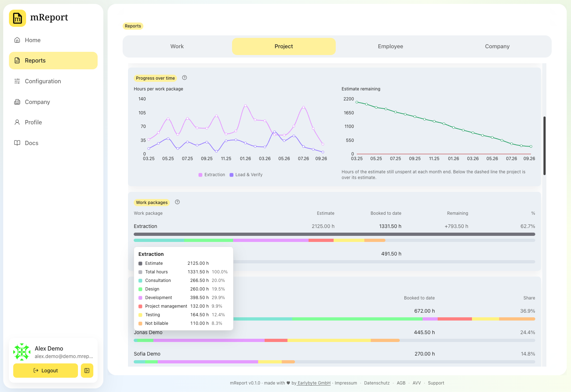Image resolution: width=571 pixels, height=392 pixels.
Task: Open the Datenschutz footer link
Action: tap(377, 383)
